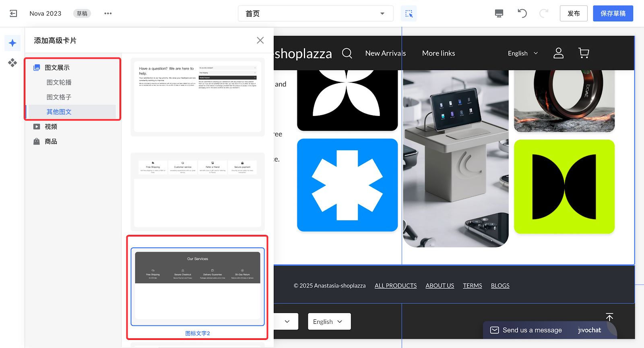
Task: Click the 保存草稿 save draft button
Action: (x=613, y=13)
